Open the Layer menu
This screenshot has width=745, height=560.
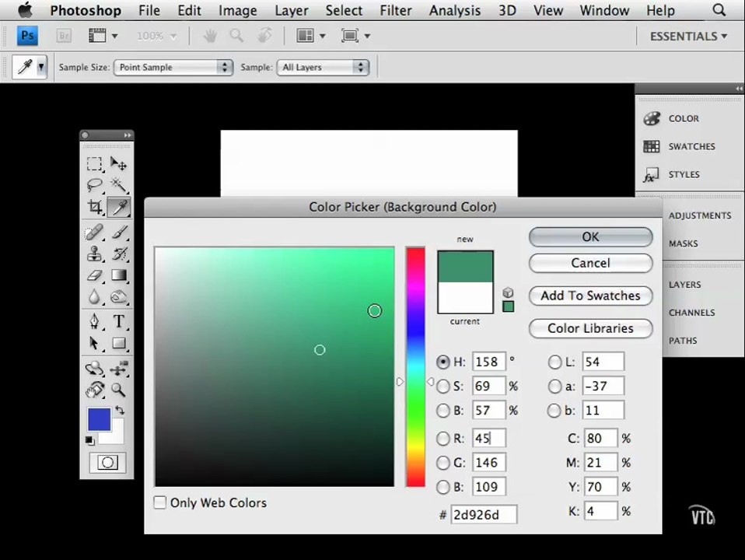point(292,10)
